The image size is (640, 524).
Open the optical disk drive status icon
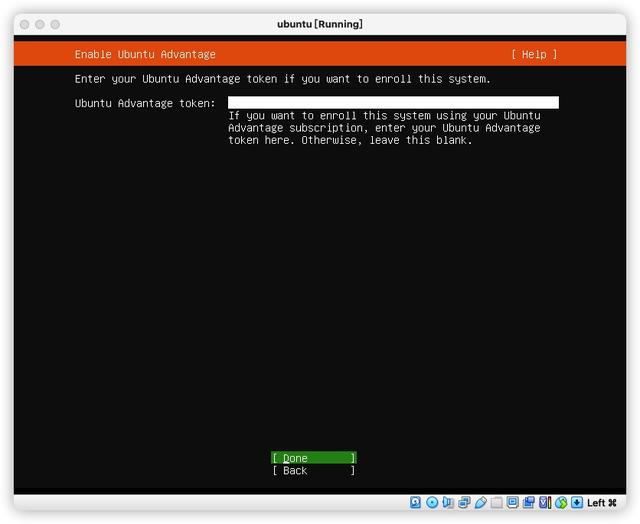[x=432, y=502]
